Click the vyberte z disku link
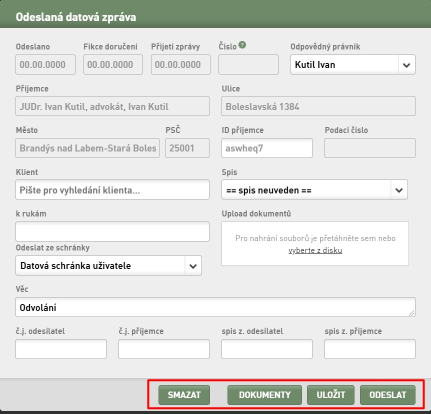The image size is (431, 414). (315, 250)
